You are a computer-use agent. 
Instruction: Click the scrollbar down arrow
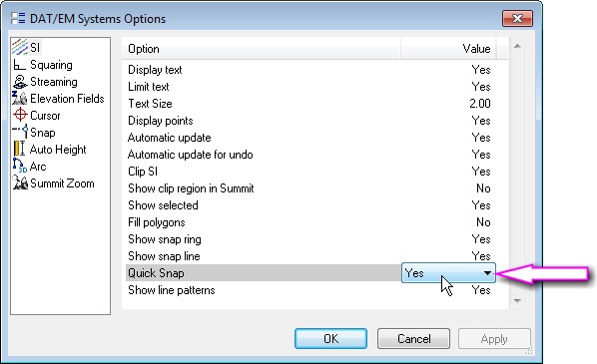(x=517, y=300)
